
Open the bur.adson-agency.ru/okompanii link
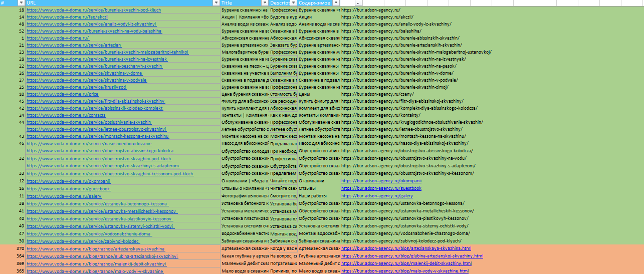[381, 181]
